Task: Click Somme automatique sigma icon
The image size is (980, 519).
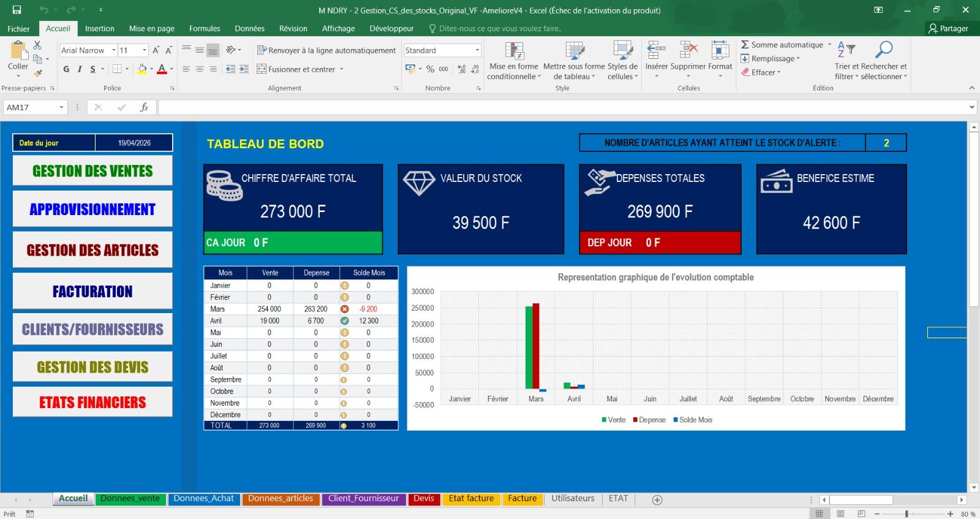Action: click(x=745, y=45)
